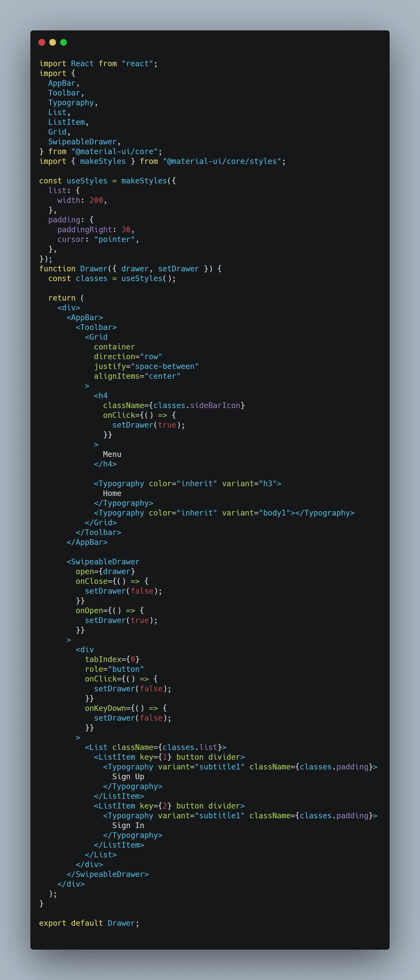Click the Home text in Typography
This screenshot has height=980, width=420.
112,494
